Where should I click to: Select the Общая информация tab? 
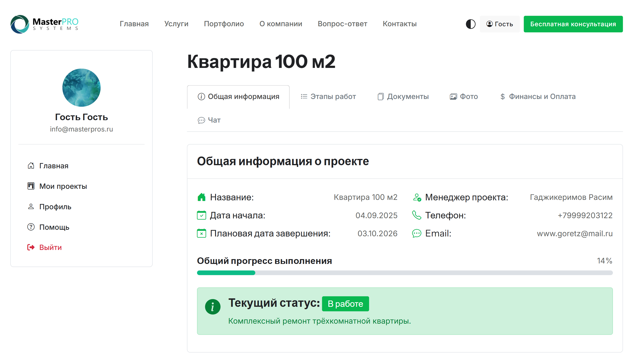pyautogui.click(x=238, y=97)
